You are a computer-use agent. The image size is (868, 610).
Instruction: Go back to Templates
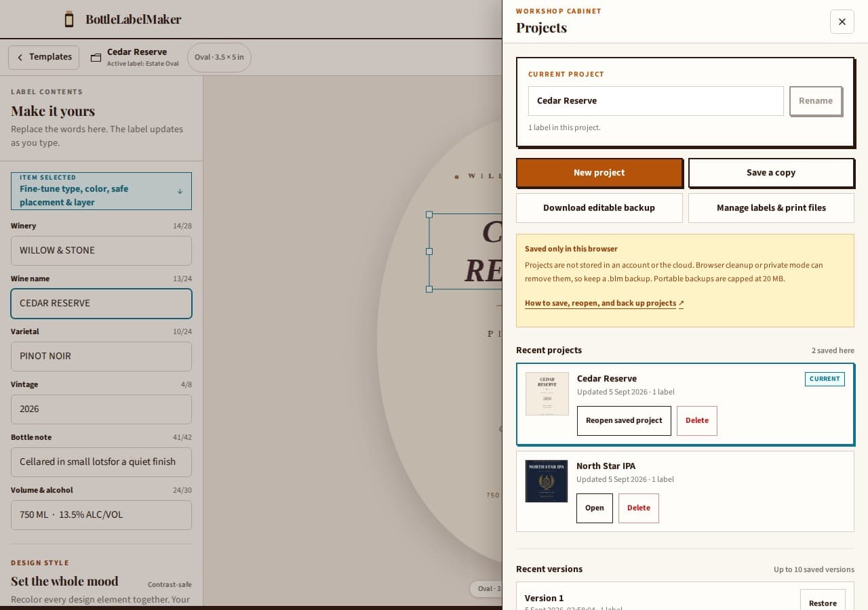click(x=43, y=58)
